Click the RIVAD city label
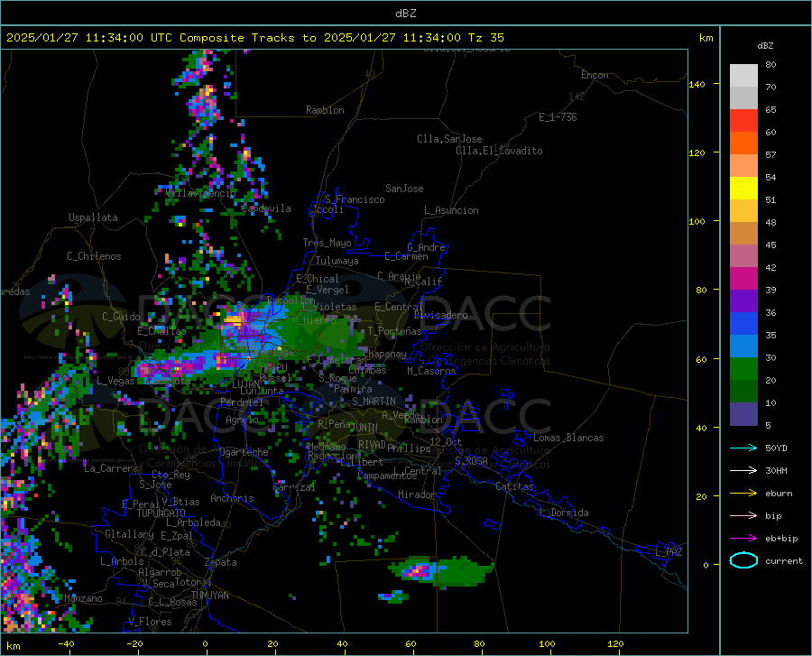Screen dimensions: 812x656 (x=372, y=445)
